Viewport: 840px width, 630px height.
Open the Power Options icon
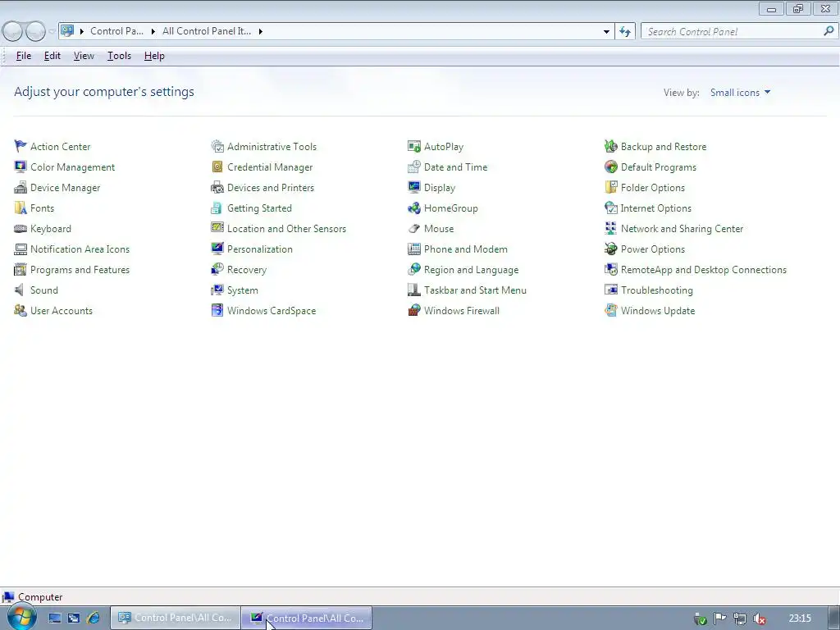(610, 249)
